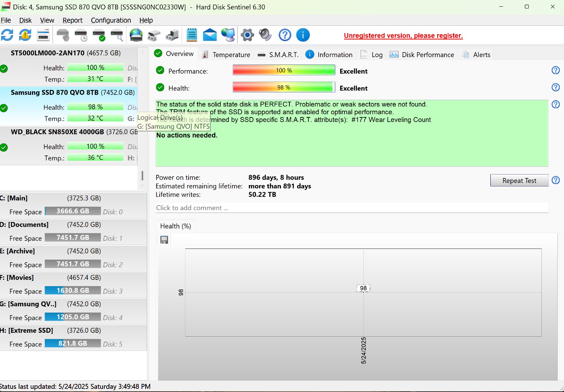The image size is (564, 392).
Task: Switch to the Log tab
Action: [372, 55]
